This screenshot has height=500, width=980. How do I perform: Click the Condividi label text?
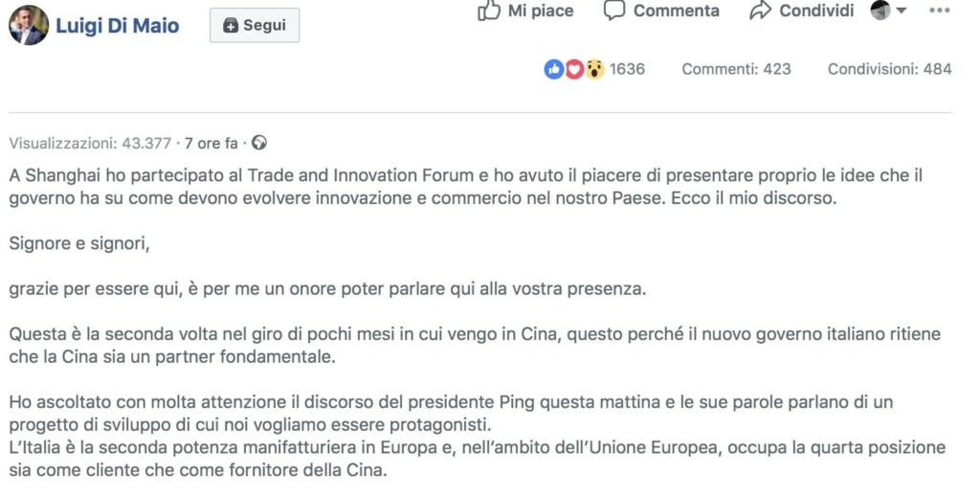click(x=816, y=11)
